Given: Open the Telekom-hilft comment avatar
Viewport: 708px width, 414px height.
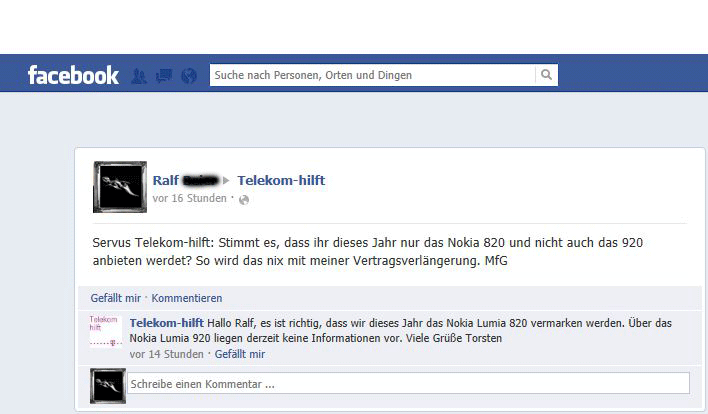Looking at the screenshot, I should [x=106, y=331].
